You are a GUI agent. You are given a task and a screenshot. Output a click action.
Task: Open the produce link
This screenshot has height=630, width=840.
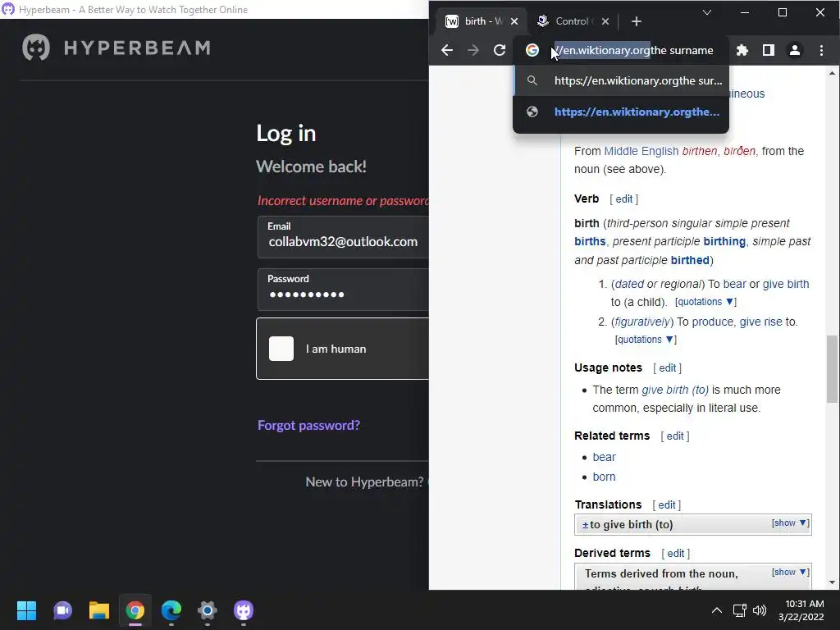tap(713, 322)
